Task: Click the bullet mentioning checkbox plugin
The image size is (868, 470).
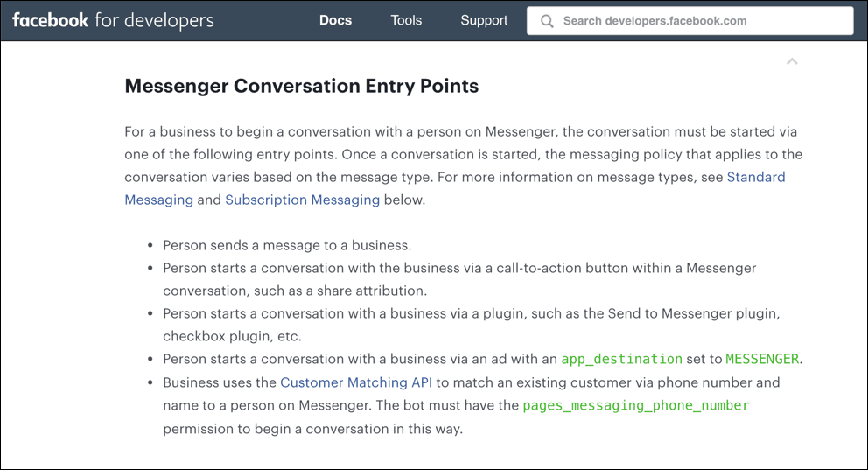Action: 471,325
